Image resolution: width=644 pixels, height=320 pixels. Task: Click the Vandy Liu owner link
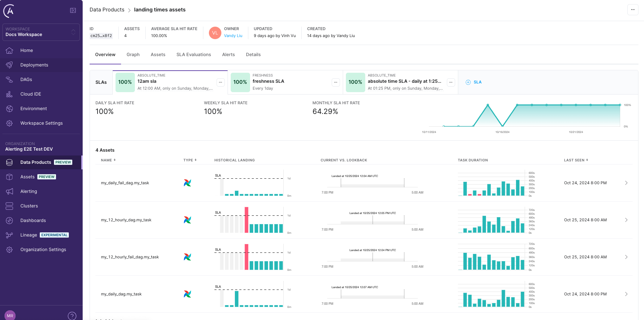tap(233, 36)
